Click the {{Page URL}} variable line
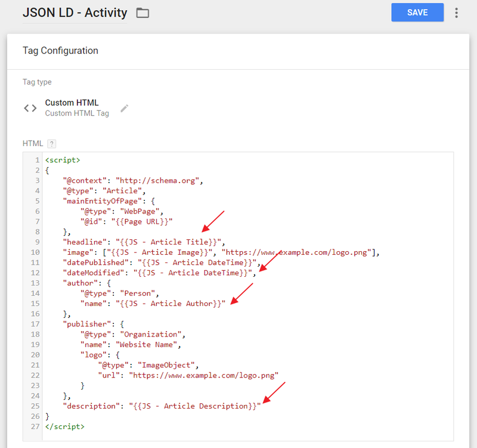This screenshot has height=448, width=477. [x=126, y=221]
